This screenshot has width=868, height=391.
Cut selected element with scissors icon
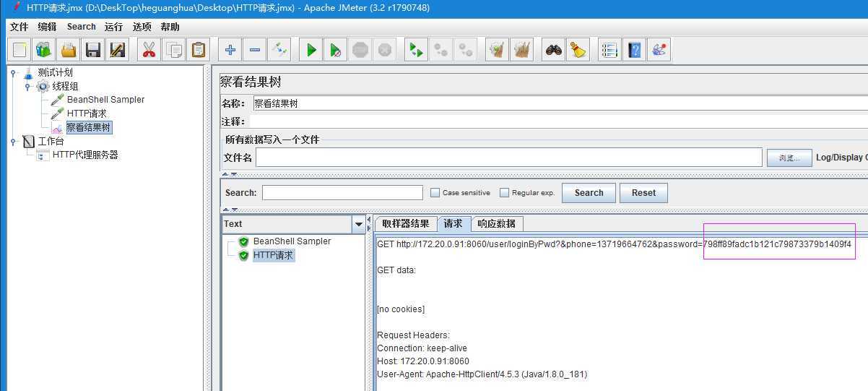[149, 50]
